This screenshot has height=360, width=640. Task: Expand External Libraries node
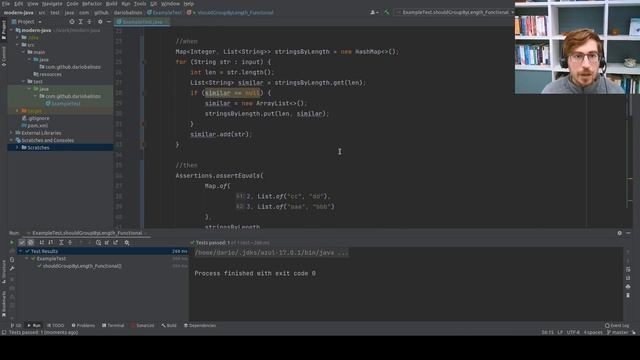11,133
